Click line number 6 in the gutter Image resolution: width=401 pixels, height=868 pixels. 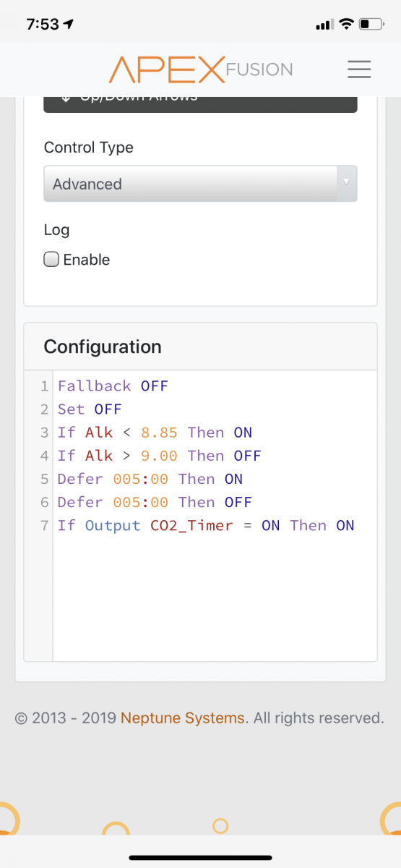(43, 502)
